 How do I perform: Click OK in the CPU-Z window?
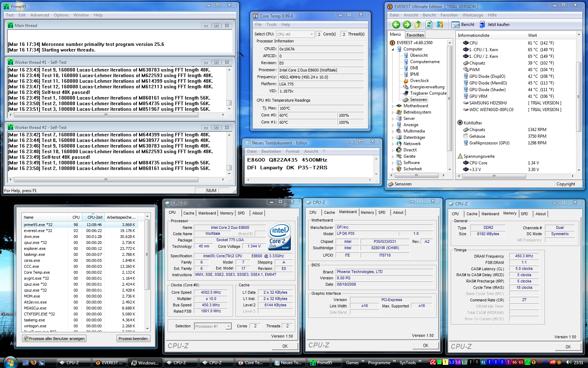tap(285, 346)
